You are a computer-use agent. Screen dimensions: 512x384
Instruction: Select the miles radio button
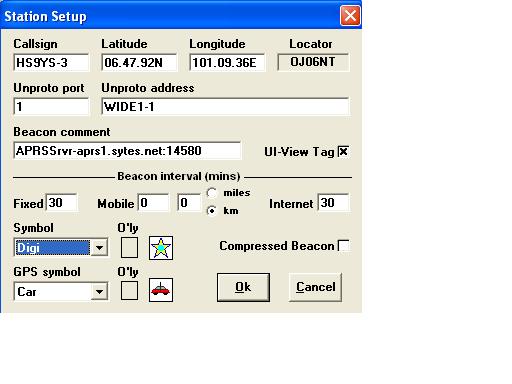coord(212,193)
